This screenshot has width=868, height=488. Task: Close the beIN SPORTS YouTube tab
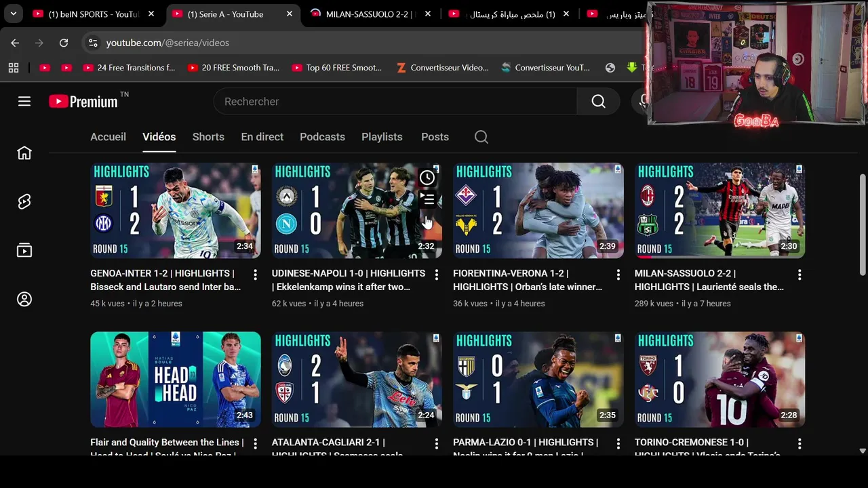tap(151, 14)
